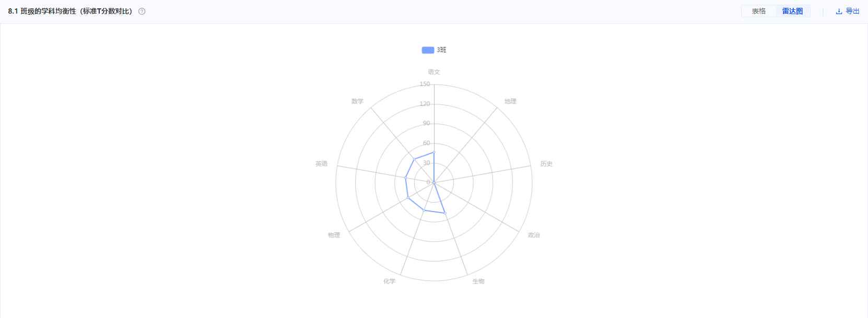The height and width of the screenshot is (318, 868).
Task: Click the 地理 axis label
Action: [x=510, y=101]
